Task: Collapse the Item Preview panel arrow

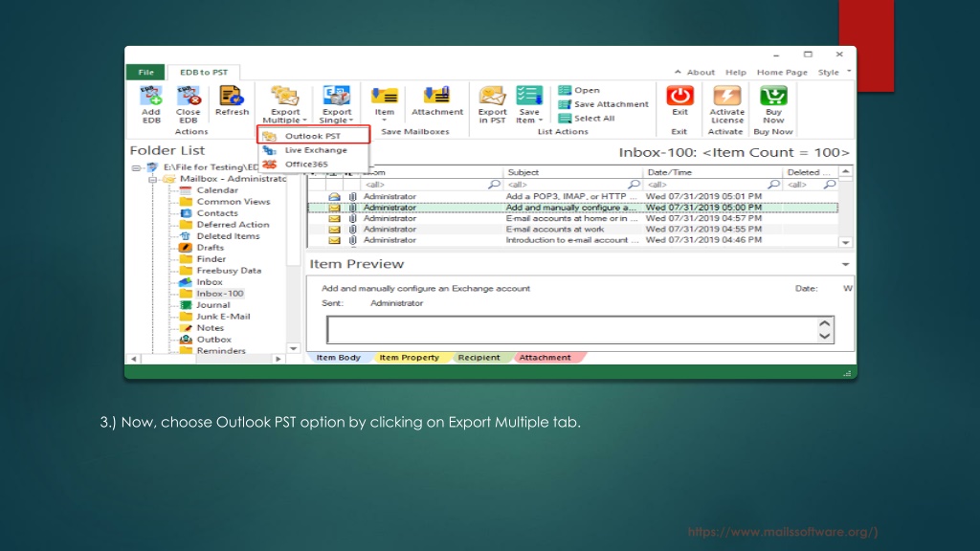Action: 845,264
